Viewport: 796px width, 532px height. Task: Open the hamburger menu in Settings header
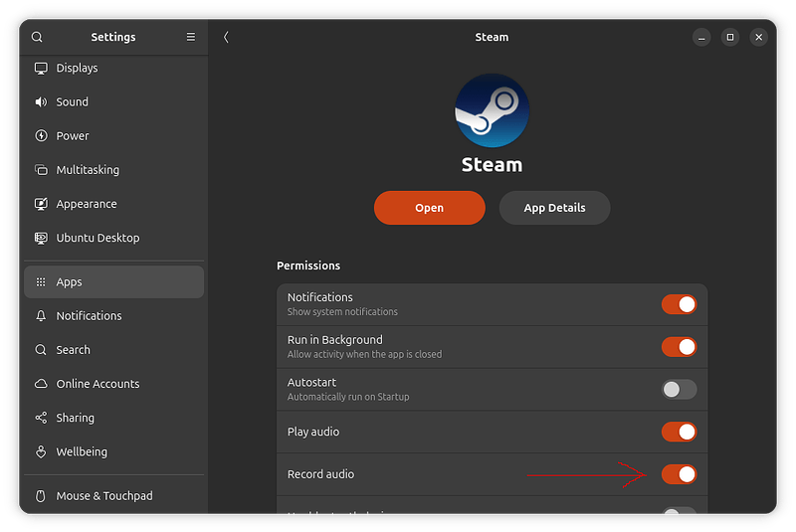tap(191, 37)
